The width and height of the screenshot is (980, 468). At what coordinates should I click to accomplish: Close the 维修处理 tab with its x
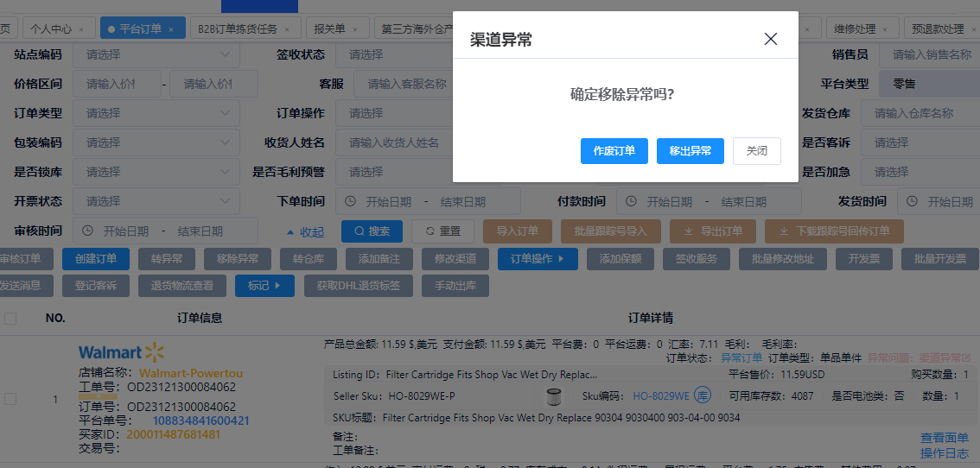(x=885, y=29)
